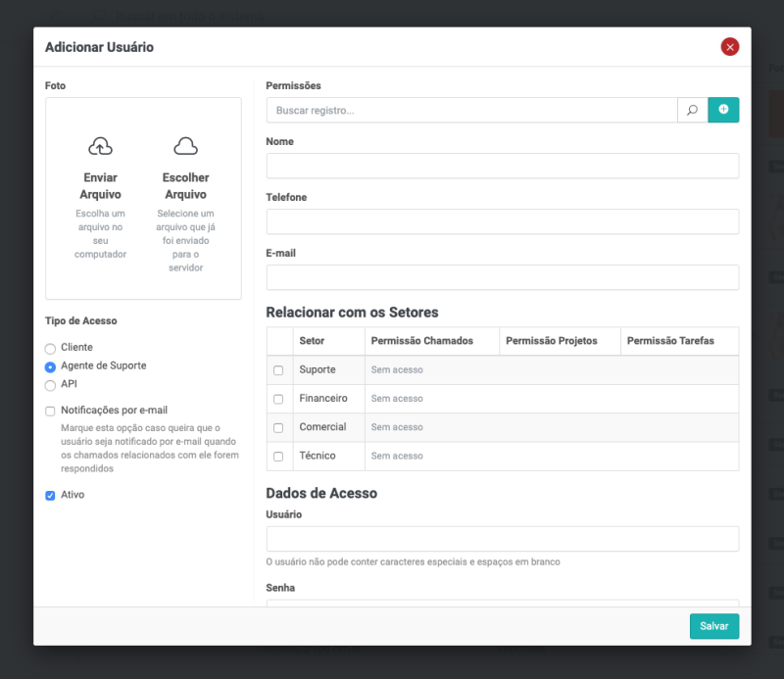The height and width of the screenshot is (679, 784).
Task: Click the Usuário input under Dados de Acesso
Action: [x=502, y=539]
